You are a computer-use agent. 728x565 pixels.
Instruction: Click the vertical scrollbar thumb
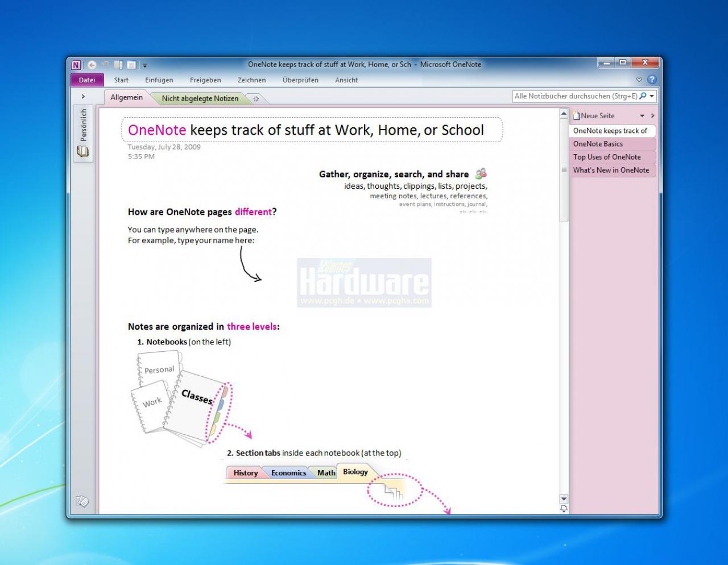pos(564,170)
